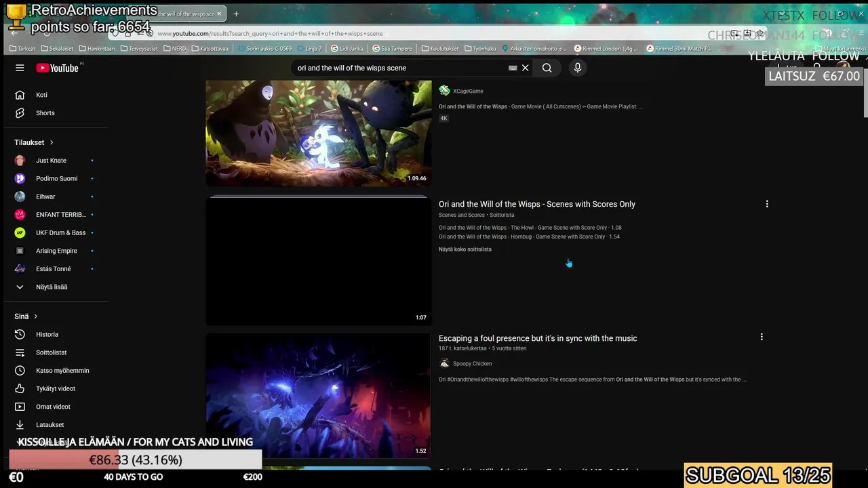Image resolution: width=868 pixels, height=488 pixels.
Task: Click the Historia clock icon
Action: tap(20, 334)
